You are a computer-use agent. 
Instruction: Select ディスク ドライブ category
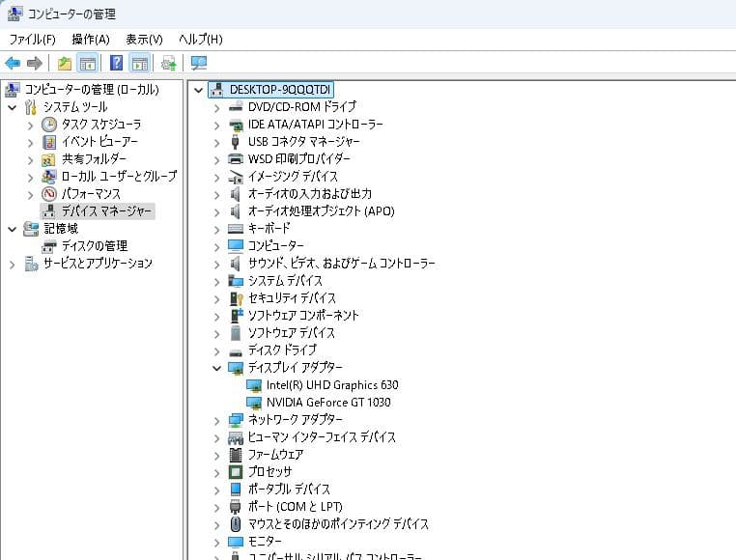pyautogui.click(x=282, y=350)
